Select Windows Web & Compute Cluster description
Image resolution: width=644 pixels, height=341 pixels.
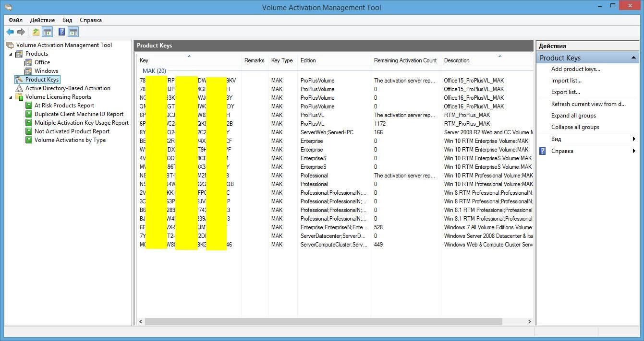[488, 245]
